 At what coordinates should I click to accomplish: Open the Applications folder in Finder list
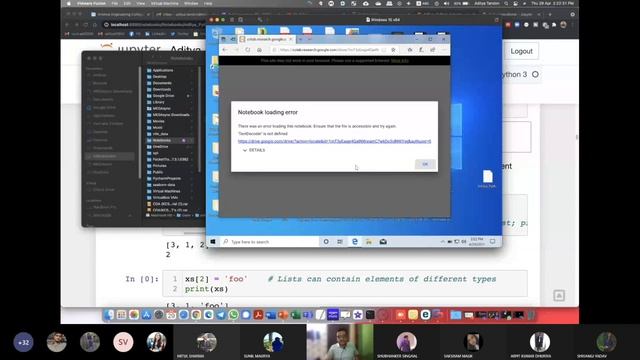pyautogui.click(x=162, y=70)
